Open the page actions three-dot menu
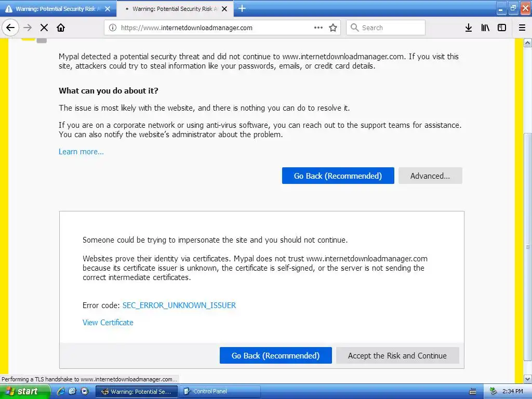Screen dimensions: 532x399 click(318, 28)
